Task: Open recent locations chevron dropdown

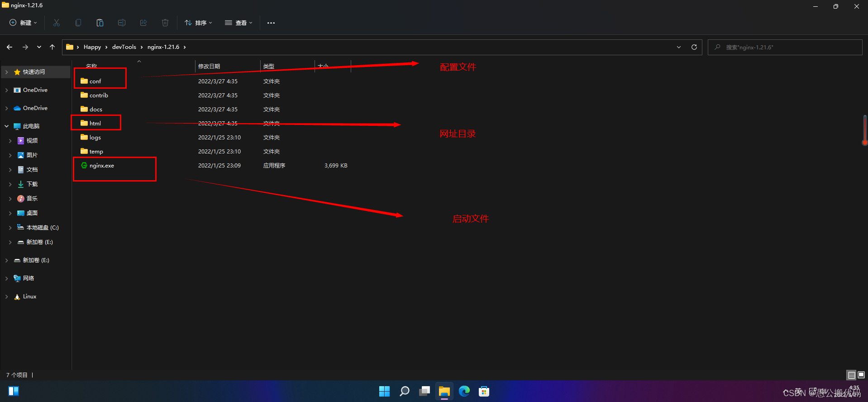Action: point(39,47)
